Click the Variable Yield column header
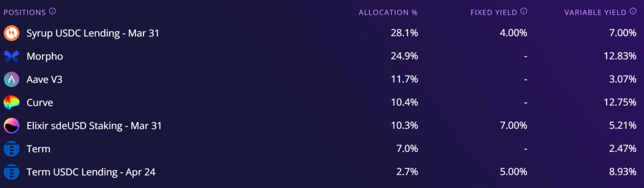This screenshot has width=644, height=188. (x=595, y=13)
